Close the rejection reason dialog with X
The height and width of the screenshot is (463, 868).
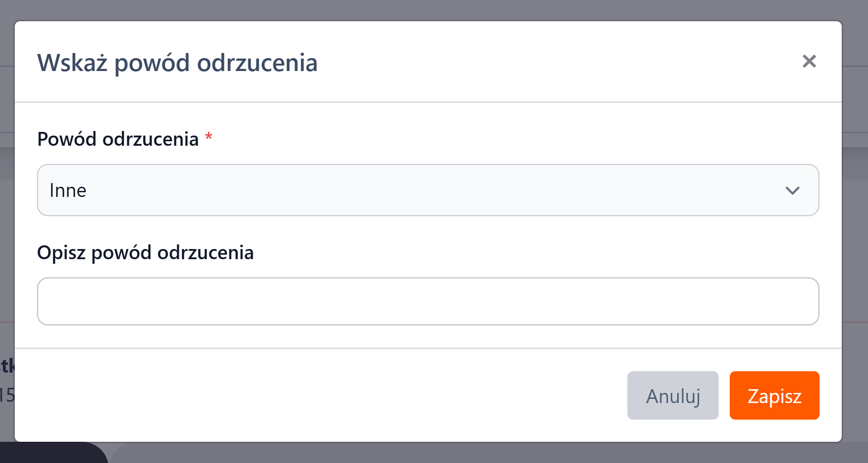809,61
